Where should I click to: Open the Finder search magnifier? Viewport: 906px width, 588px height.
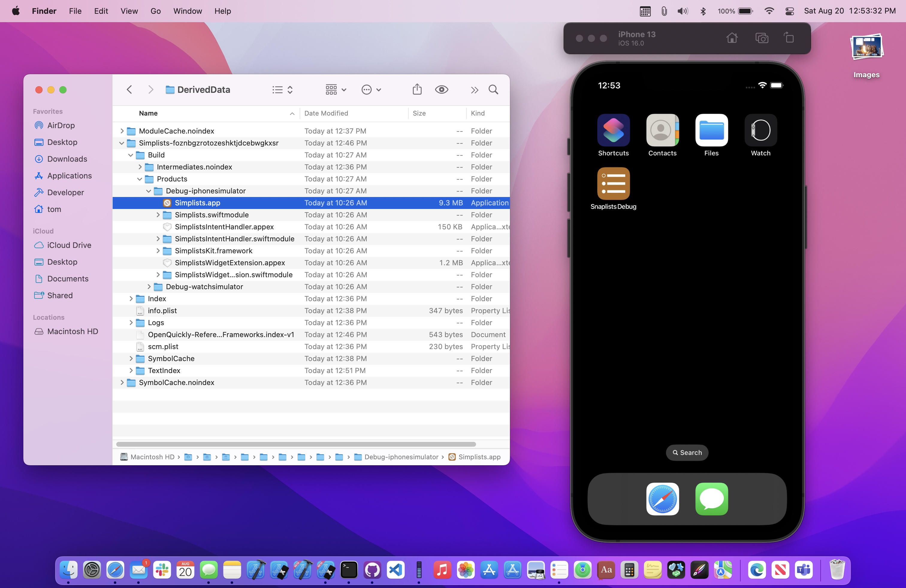[493, 90]
